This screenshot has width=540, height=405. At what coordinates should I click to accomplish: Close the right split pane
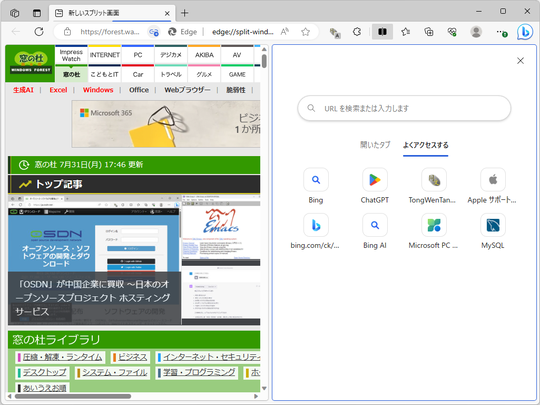point(520,61)
